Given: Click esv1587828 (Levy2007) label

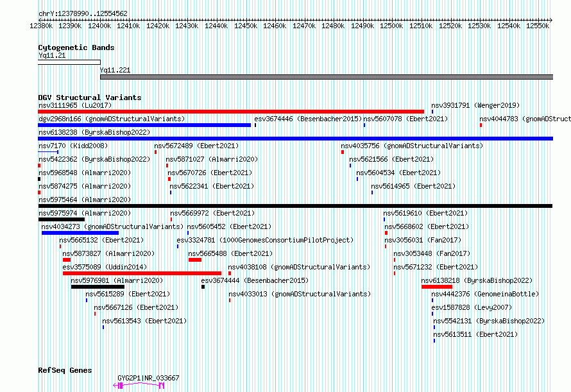Looking at the screenshot, I should tap(472, 307).
